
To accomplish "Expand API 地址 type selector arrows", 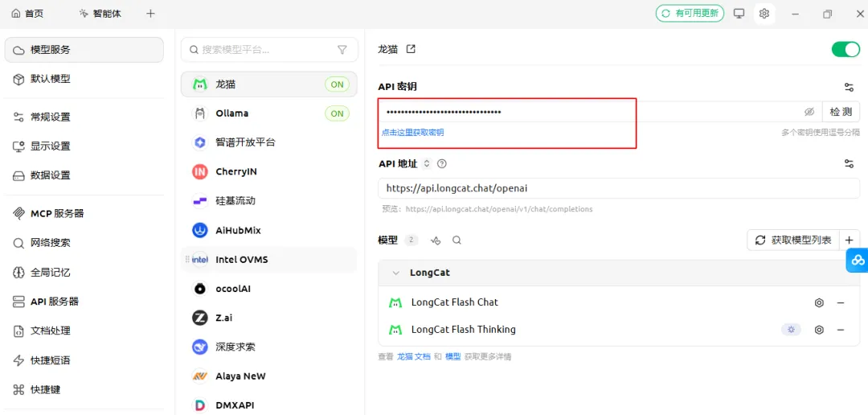I will 426,163.
